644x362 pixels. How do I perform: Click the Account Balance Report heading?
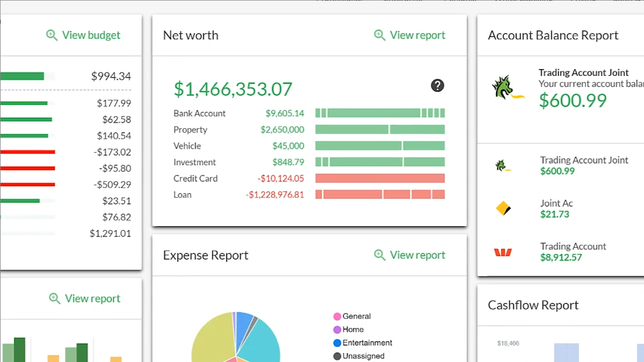(553, 35)
